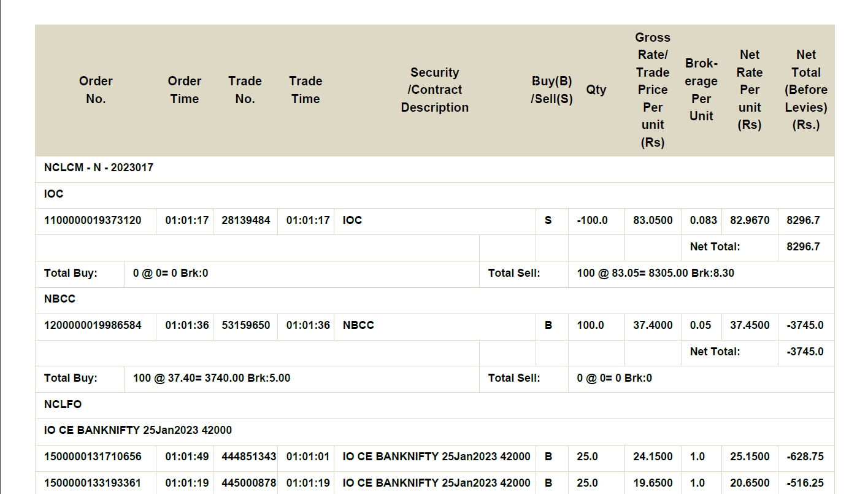Select order number 1500000133193361
868x494 pixels.
point(93,483)
